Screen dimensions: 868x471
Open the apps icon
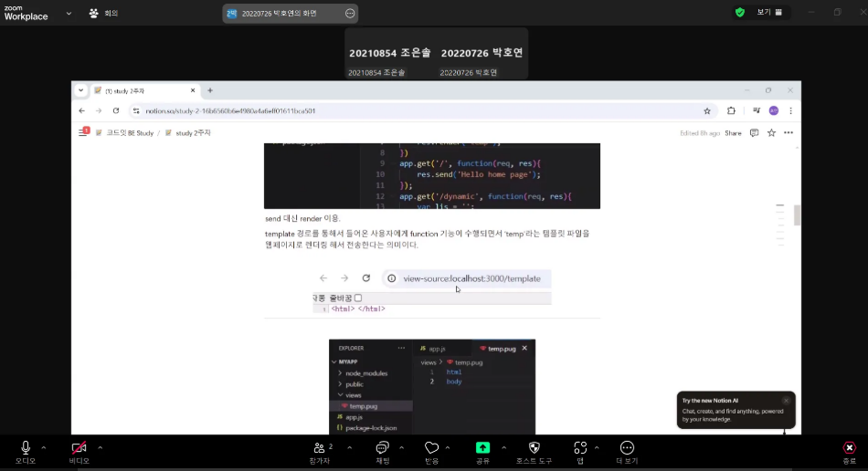pyautogui.click(x=580, y=448)
